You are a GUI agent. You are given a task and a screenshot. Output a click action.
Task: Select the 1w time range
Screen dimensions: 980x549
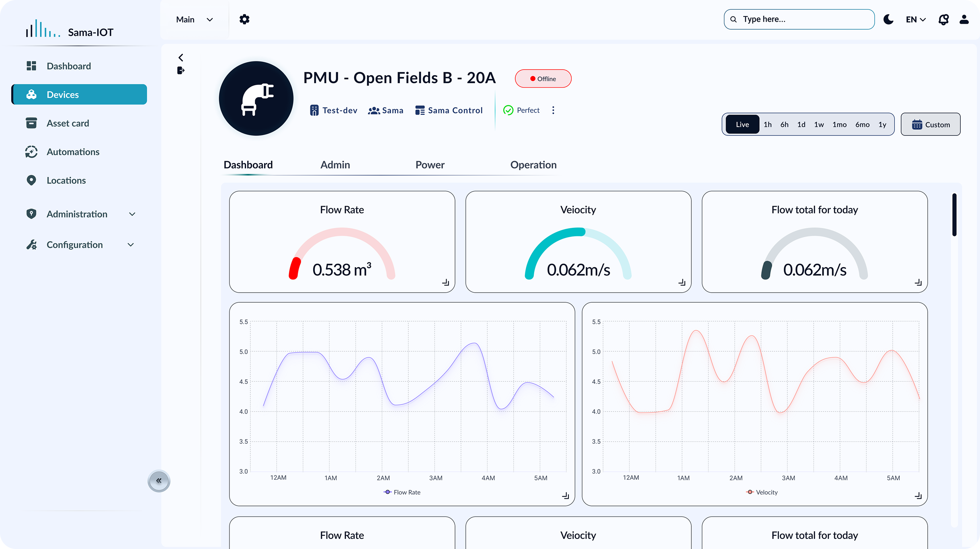(x=818, y=124)
